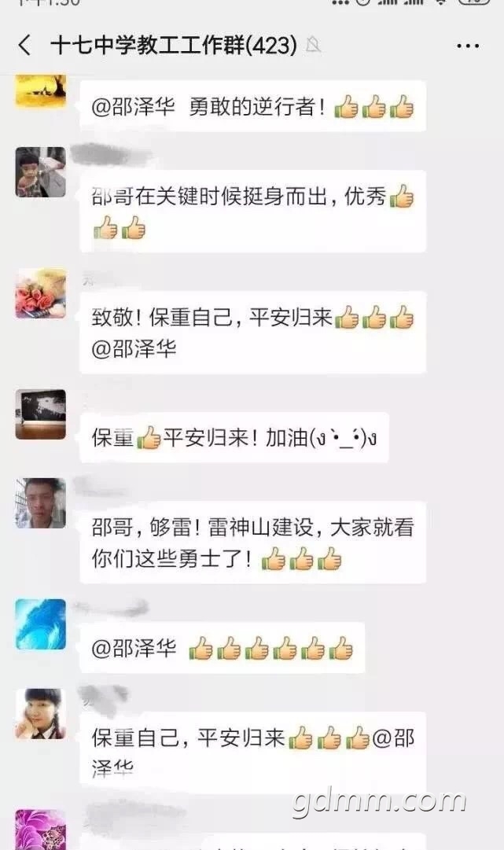This screenshot has width=504, height=850.
Task: Open the dark room avatar profile
Action: [x=41, y=414]
